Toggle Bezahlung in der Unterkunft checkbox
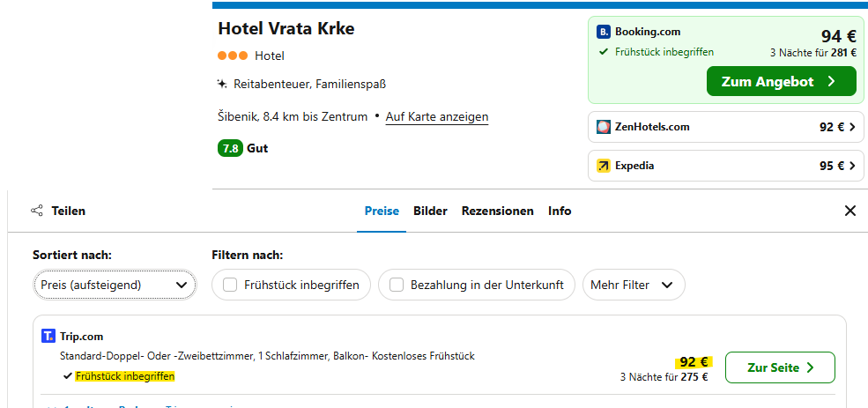The image size is (868, 408). [x=397, y=286]
